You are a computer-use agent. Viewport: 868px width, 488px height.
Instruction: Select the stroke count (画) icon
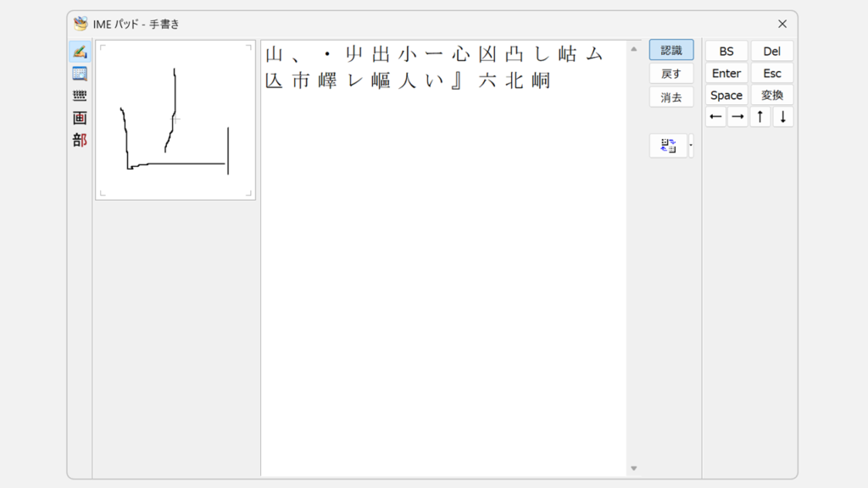(80, 118)
